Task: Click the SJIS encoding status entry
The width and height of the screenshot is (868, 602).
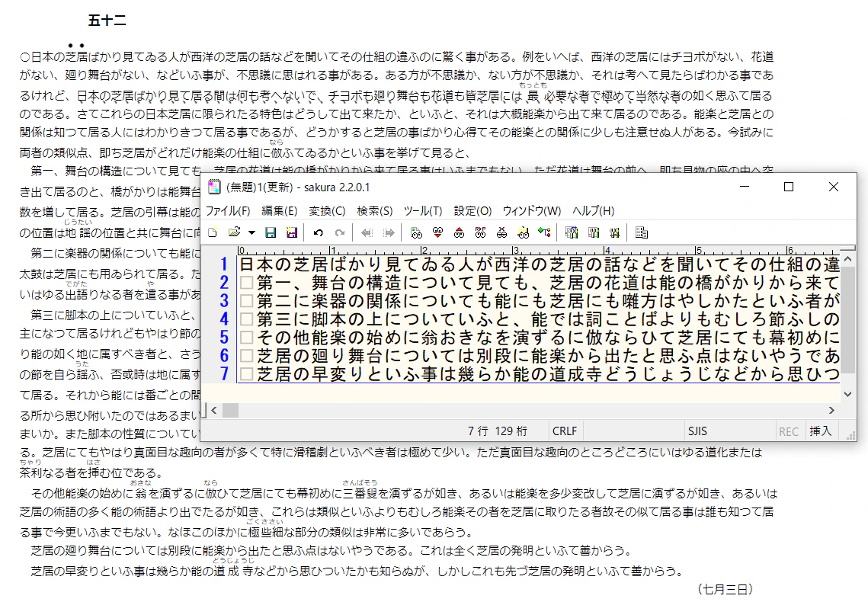Action: tap(697, 431)
